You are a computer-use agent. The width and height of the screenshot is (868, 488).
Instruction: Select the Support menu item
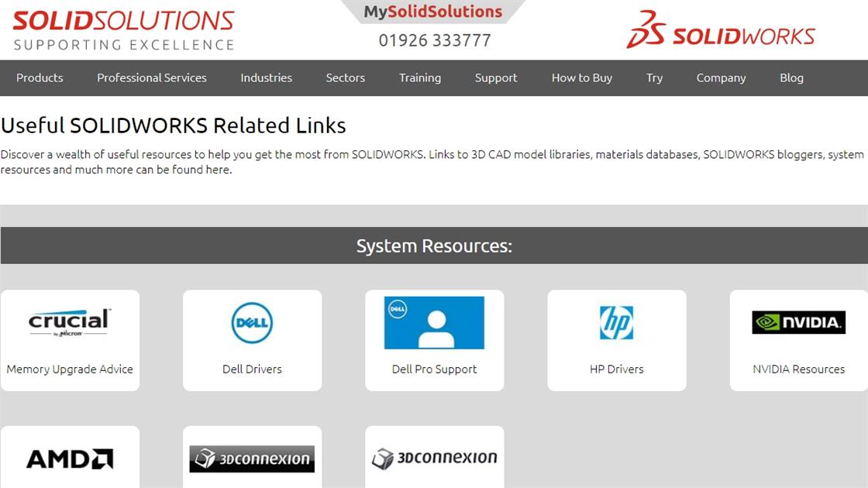coord(496,77)
